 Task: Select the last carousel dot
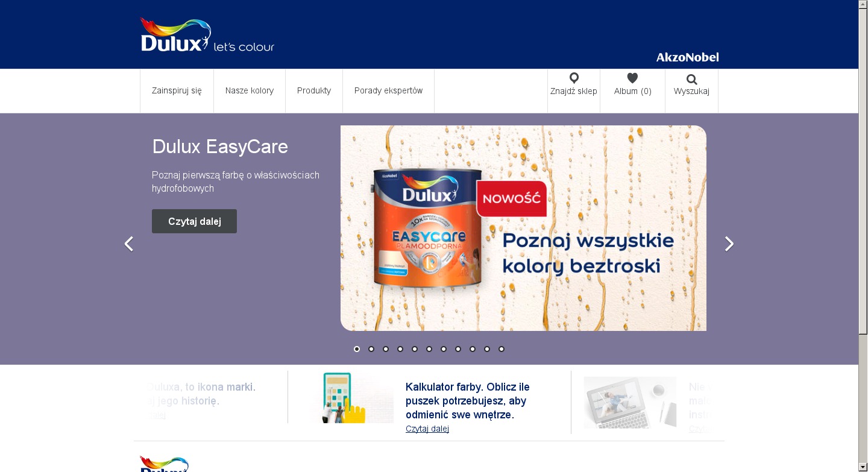[502, 349]
